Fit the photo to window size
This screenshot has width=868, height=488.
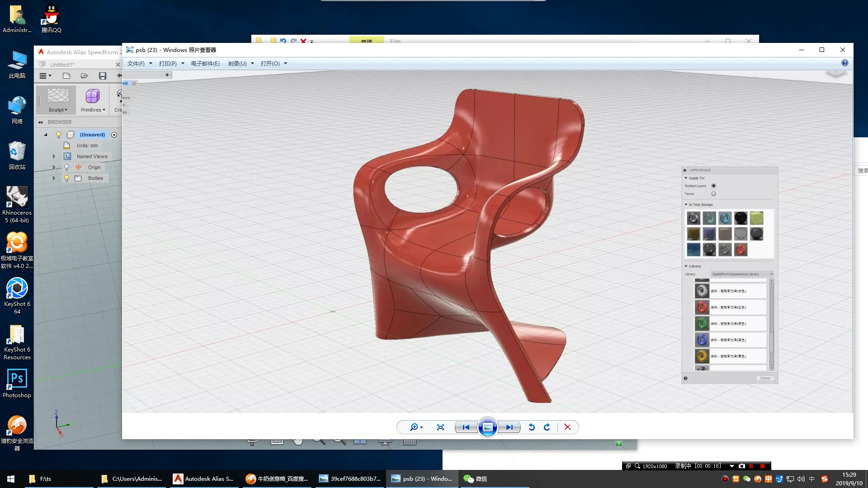(440, 427)
